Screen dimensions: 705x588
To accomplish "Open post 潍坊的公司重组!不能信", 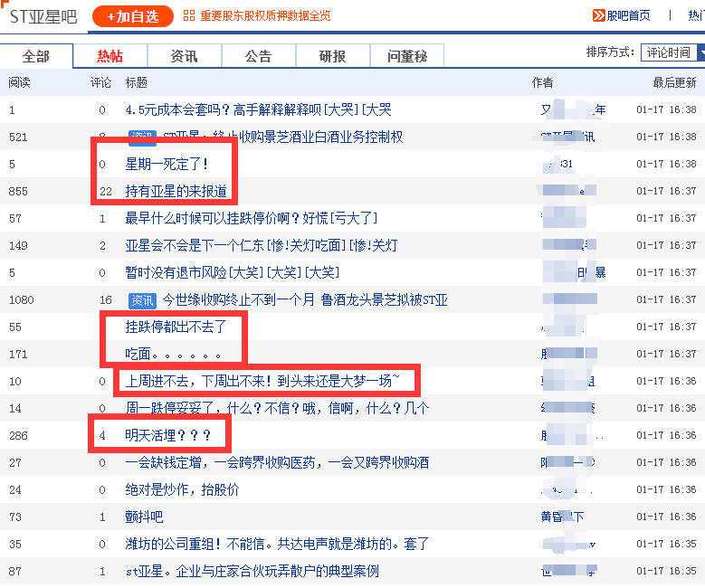I will coord(277,544).
